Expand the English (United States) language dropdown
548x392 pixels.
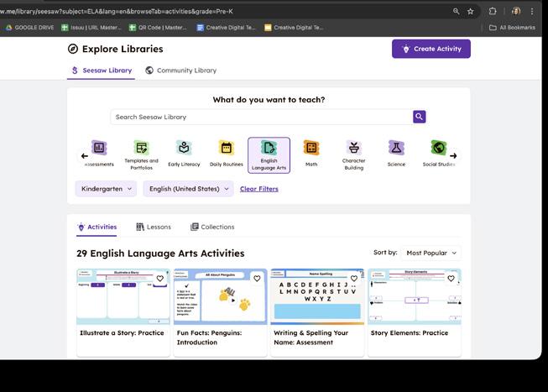(x=188, y=189)
